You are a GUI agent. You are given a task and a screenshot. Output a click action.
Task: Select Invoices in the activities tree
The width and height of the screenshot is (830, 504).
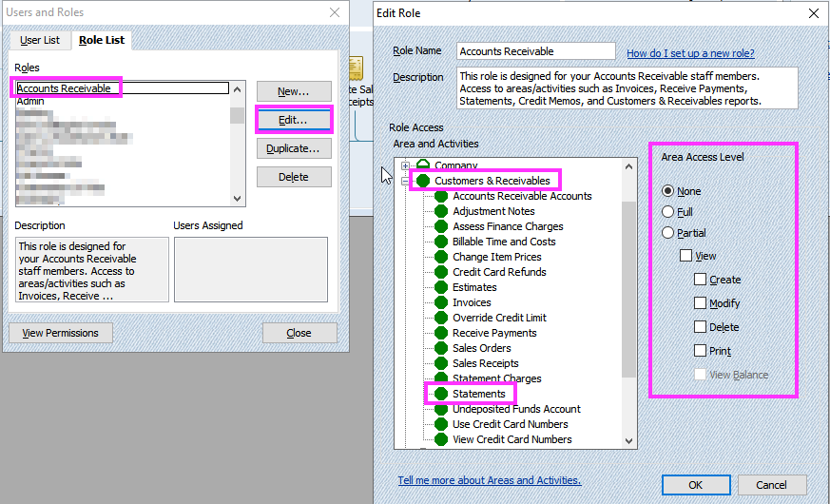[x=472, y=302]
